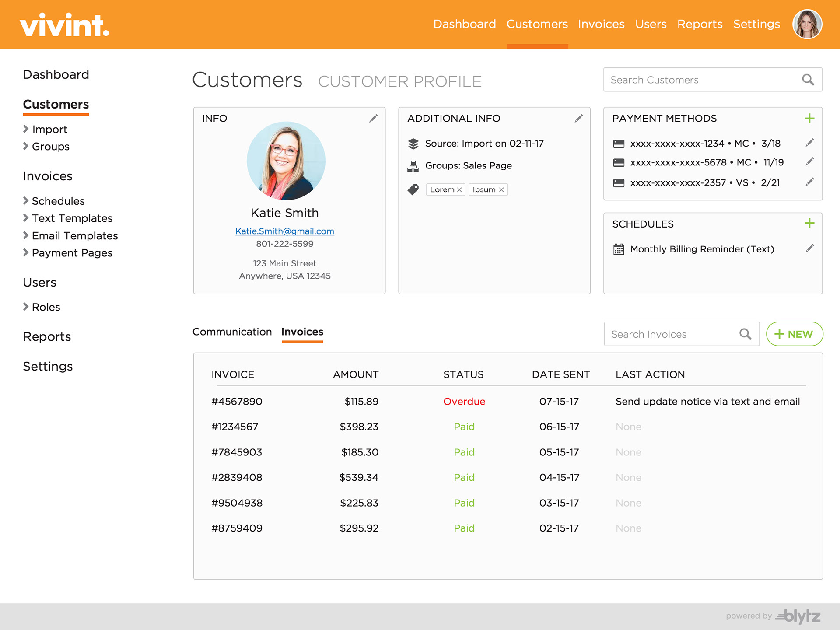Click the pencil icon in INFO card
The image size is (840, 630).
coord(373,119)
